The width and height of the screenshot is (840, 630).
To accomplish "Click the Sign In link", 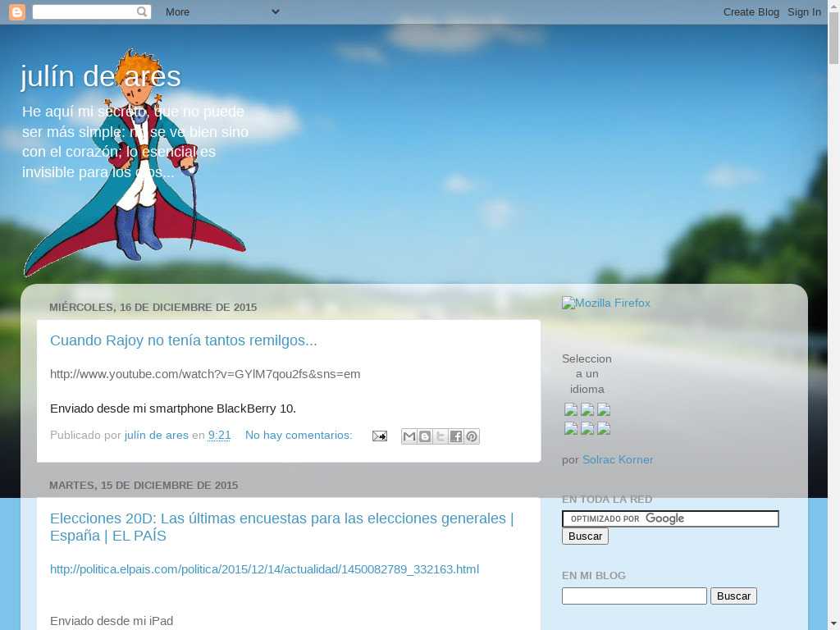I will (x=804, y=11).
